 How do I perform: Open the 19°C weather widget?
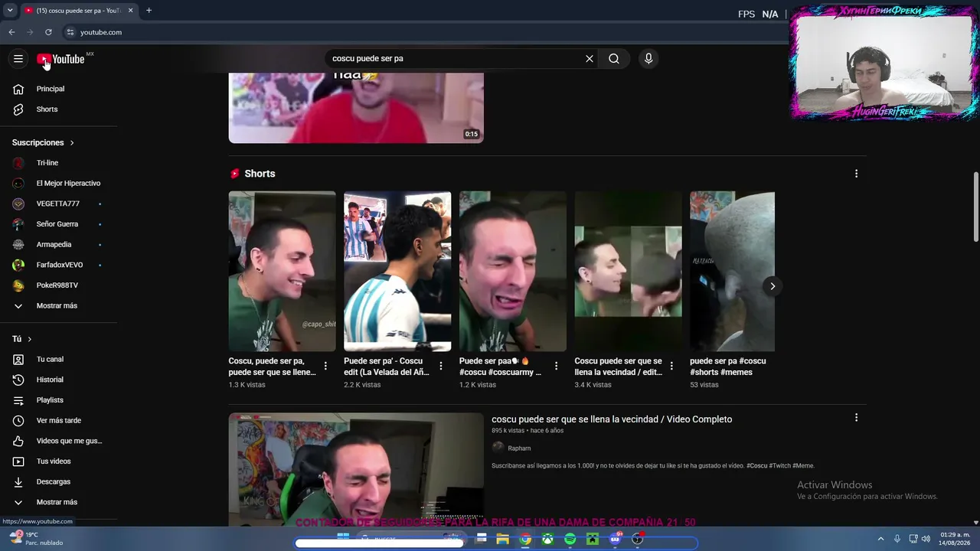click(35, 539)
